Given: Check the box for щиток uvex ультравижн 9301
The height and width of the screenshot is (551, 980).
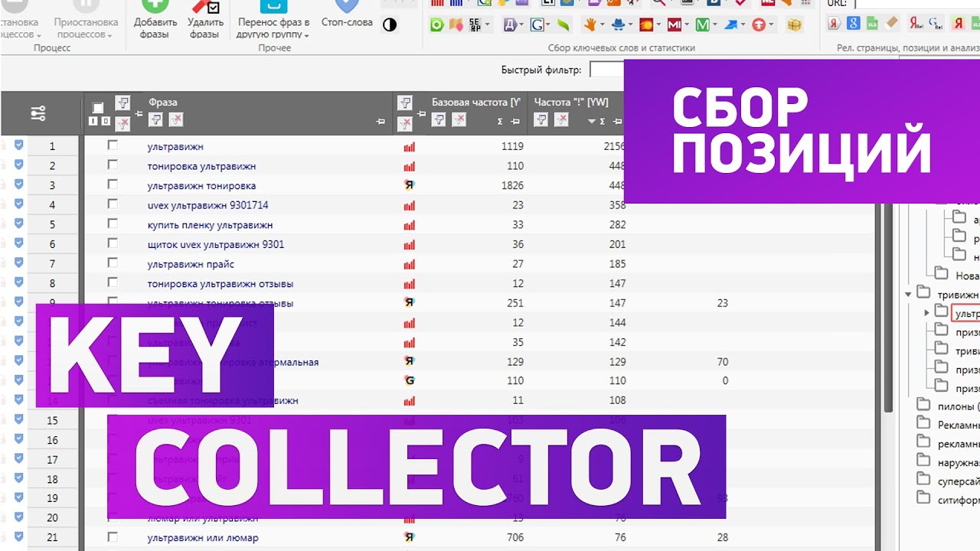Looking at the screenshot, I should click(113, 243).
